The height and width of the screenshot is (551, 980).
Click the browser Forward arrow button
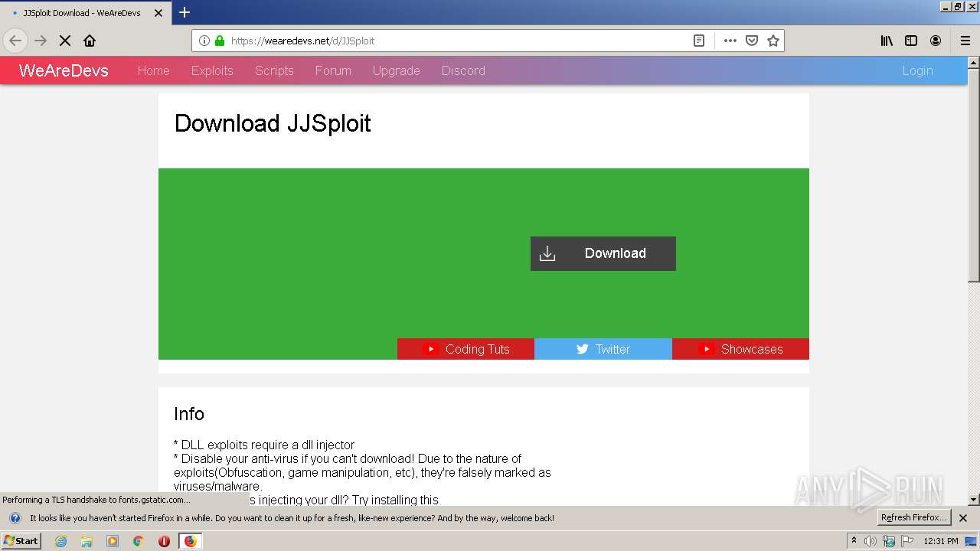[x=41, y=41]
